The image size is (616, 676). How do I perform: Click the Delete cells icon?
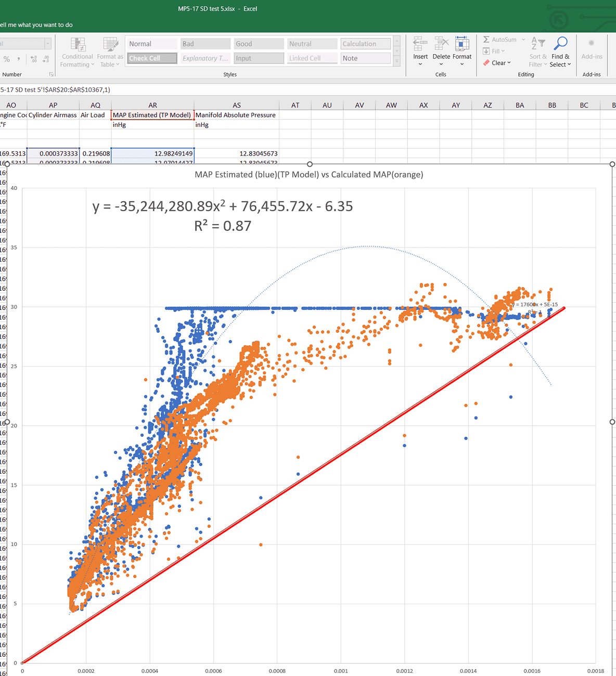tap(441, 44)
